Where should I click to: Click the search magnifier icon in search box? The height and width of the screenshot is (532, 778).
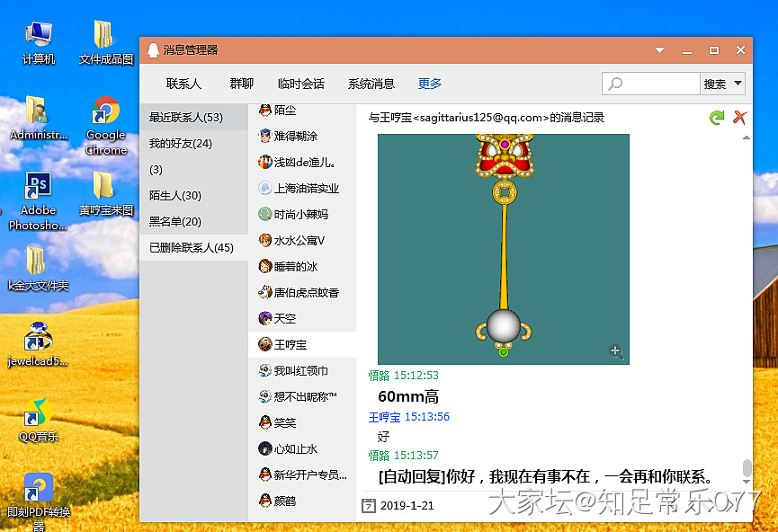point(616,84)
